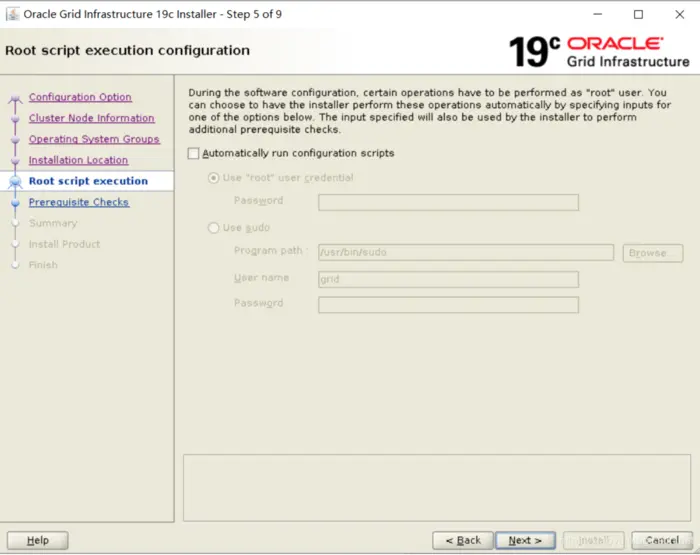This screenshot has width=700, height=555.
Task: Go to the Configuration Option step
Action: [80, 97]
